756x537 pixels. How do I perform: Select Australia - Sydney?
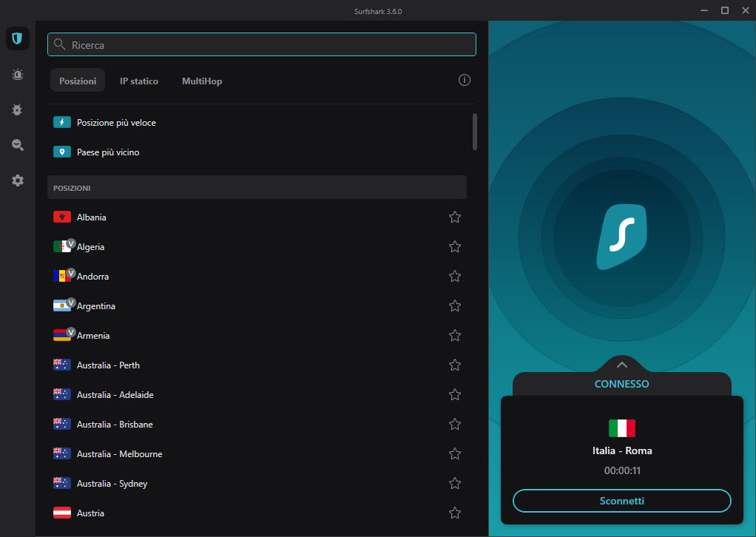tap(257, 483)
